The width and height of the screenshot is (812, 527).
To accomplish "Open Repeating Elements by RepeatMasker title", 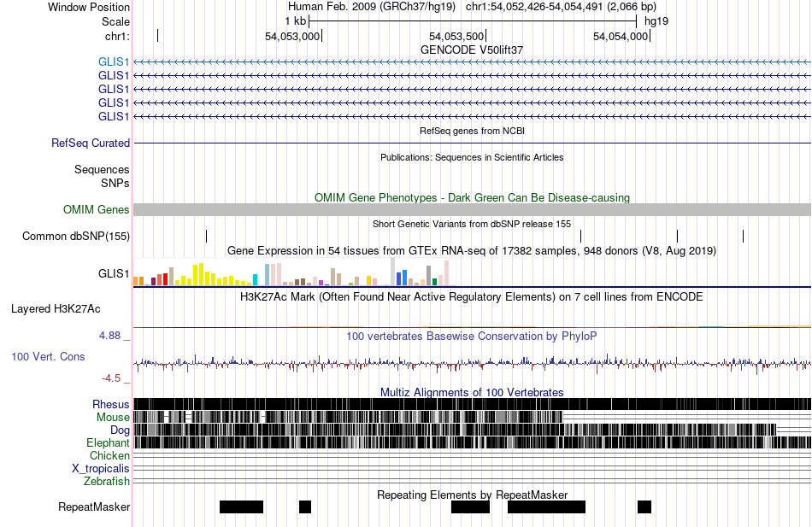I will click(x=472, y=495).
